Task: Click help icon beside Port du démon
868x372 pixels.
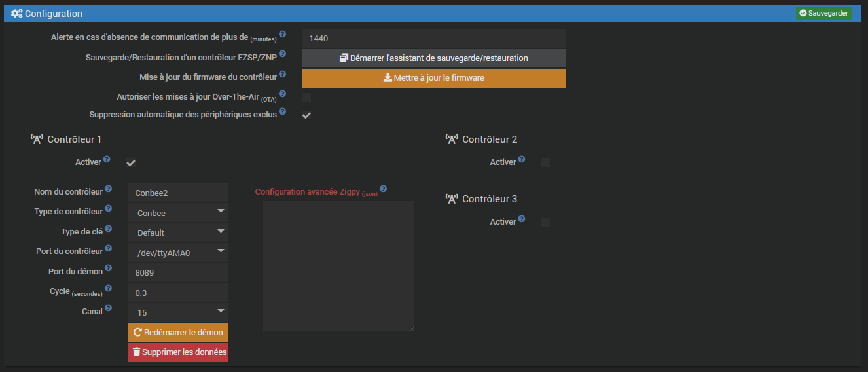Action: [x=109, y=269]
